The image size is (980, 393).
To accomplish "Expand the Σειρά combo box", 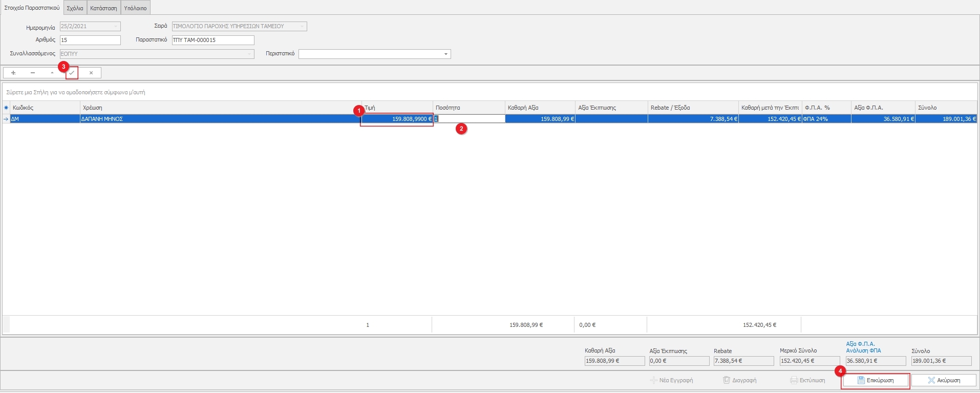I will point(302,26).
